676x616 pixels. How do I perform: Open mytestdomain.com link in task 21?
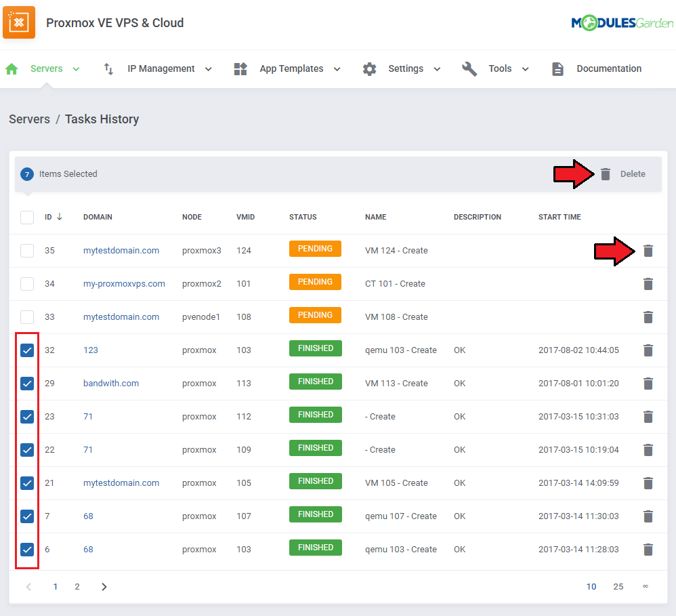(121, 482)
